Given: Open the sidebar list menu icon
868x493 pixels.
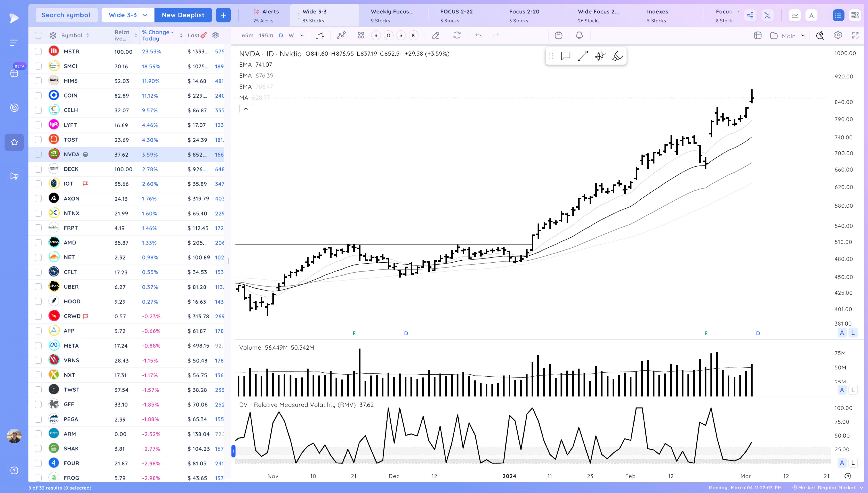Looking at the screenshot, I should [14, 43].
